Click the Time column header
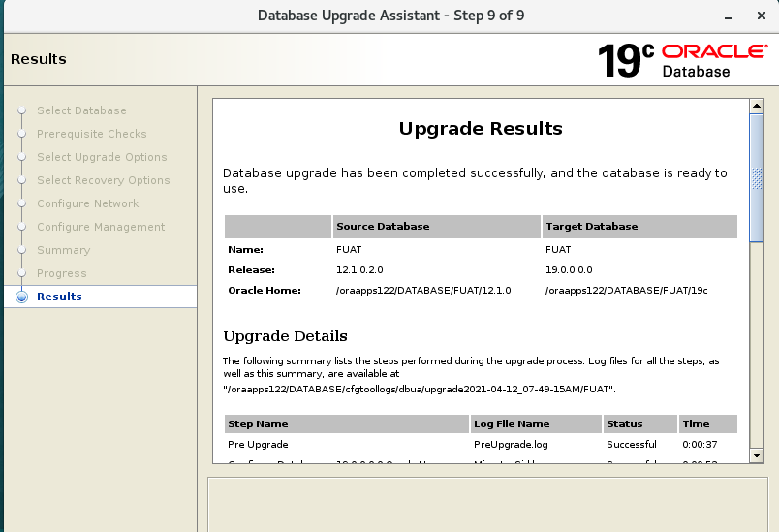This screenshot has width=779, height=532. [708, 424]
